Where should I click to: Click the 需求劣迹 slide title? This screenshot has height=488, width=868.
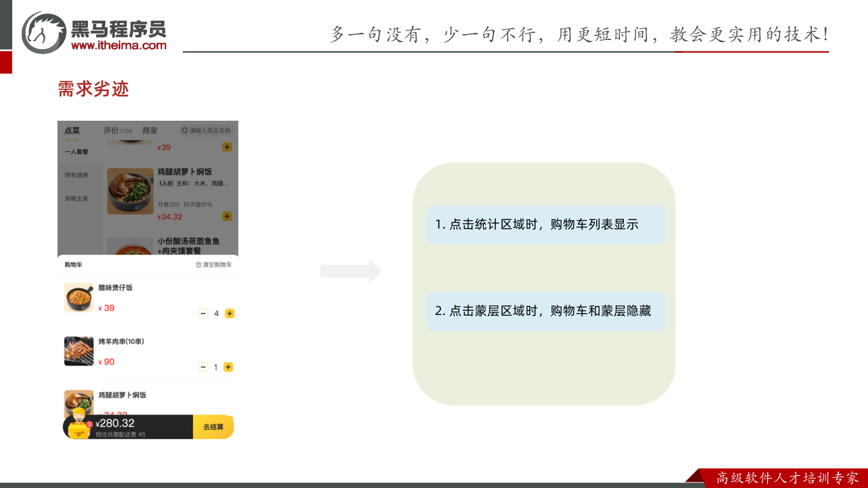[94, 89]
